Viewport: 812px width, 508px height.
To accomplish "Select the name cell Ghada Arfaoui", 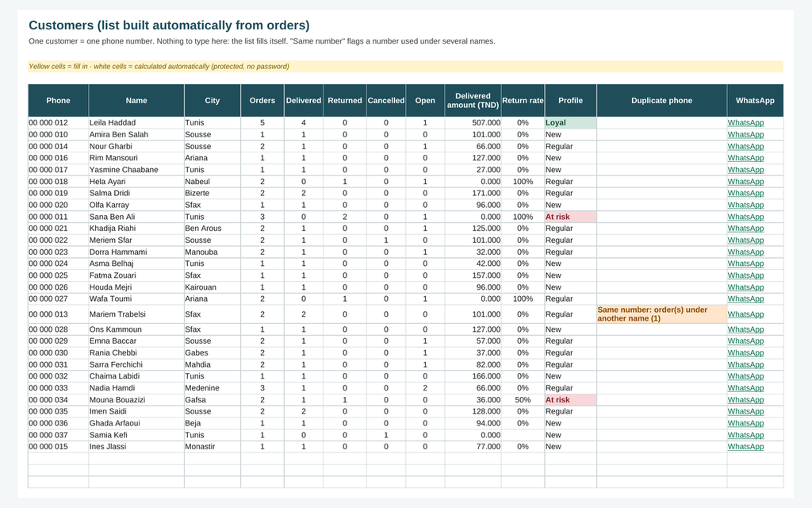I will [x=136, y=423].
